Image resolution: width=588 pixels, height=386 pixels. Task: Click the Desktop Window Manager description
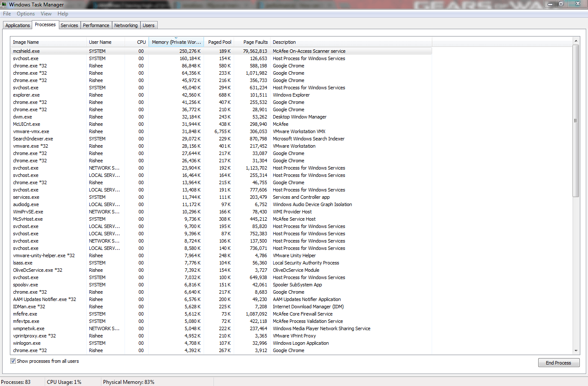click(x=300, y=117)
